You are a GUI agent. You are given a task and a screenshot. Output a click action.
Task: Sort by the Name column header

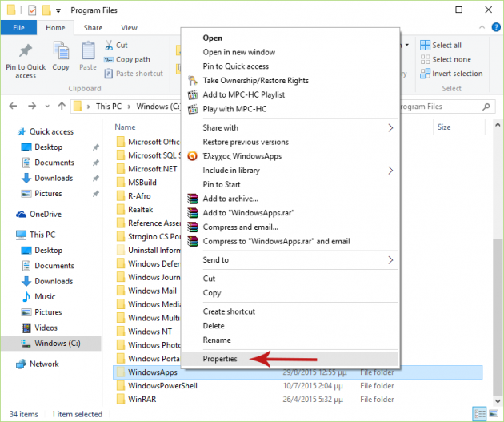click(125, 127)
